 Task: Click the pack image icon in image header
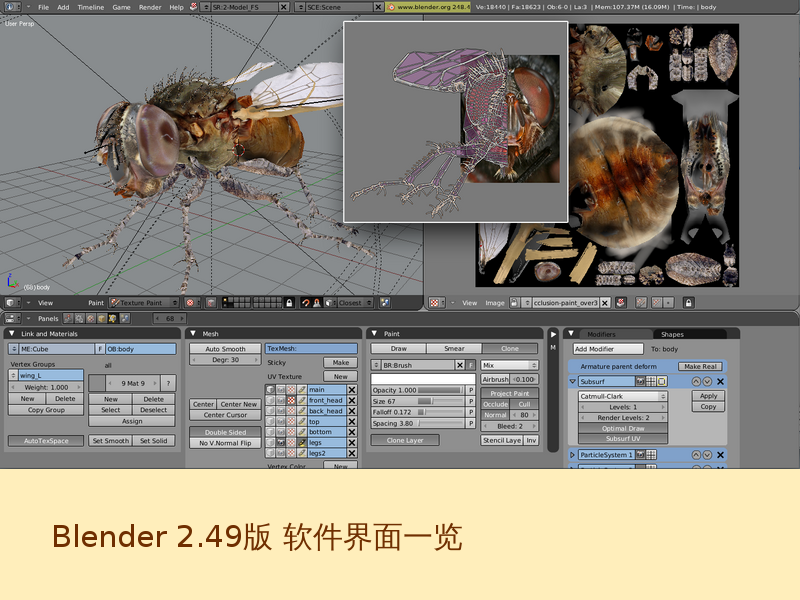click(x=621, y=303)
